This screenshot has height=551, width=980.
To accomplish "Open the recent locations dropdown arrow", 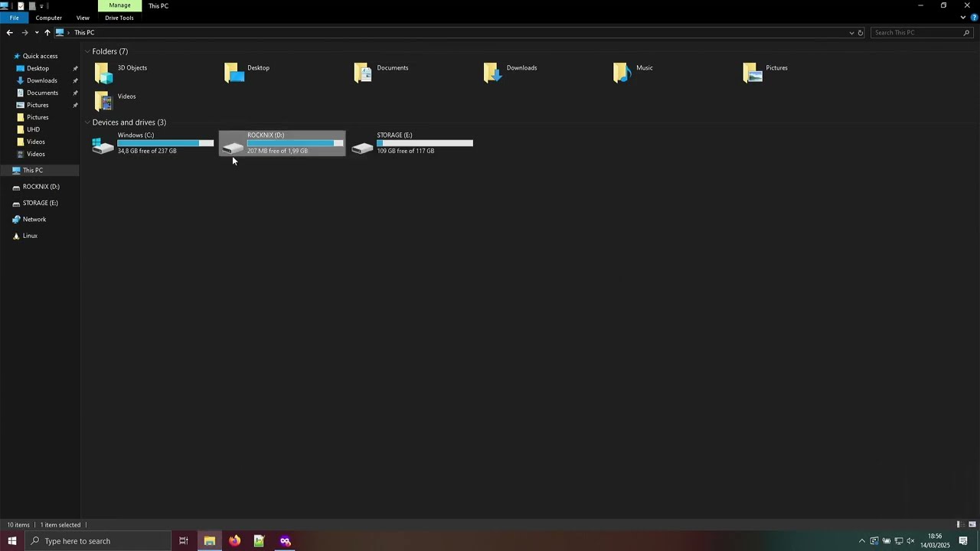I will tap(37, 33).
